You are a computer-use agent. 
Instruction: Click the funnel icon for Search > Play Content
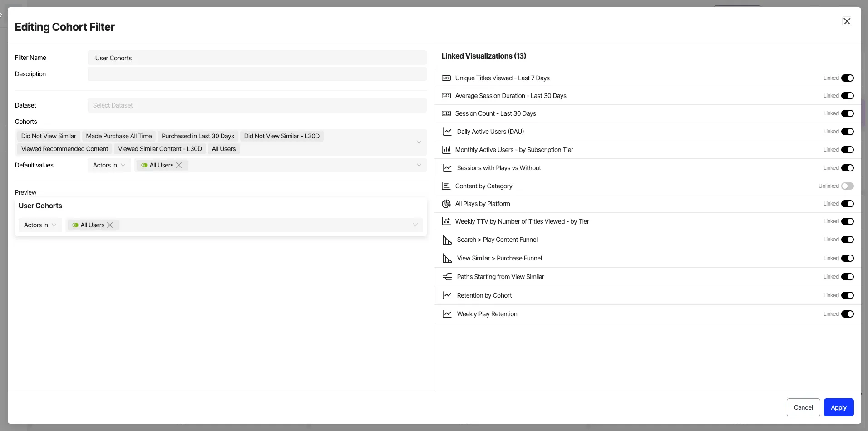coord(447,240)
